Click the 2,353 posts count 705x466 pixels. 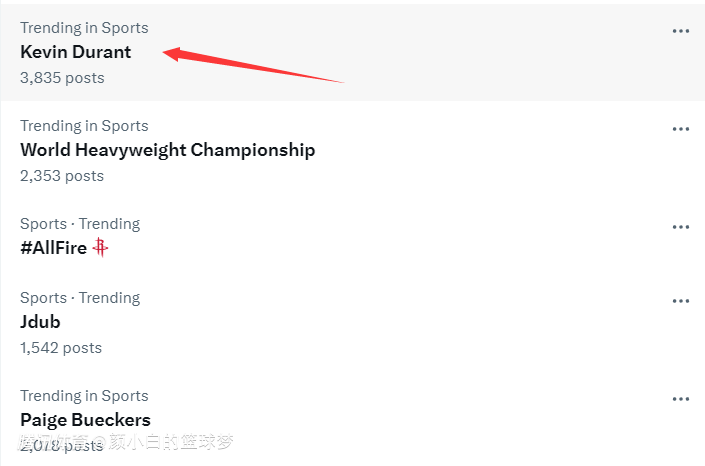(62, 176)
